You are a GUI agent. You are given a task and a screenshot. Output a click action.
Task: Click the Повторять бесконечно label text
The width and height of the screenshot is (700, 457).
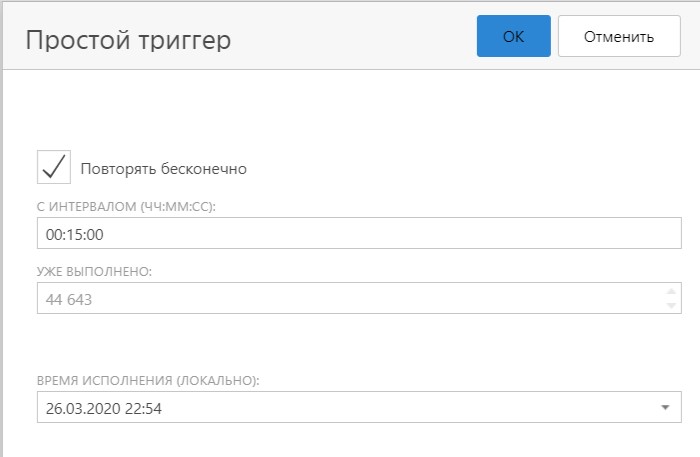tap(163, 169)
